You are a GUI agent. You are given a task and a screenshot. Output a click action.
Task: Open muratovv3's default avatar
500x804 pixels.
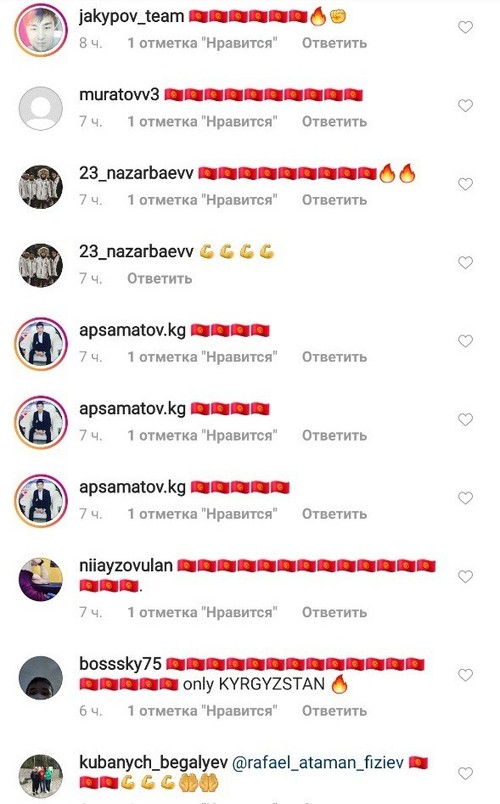point(41,108)
